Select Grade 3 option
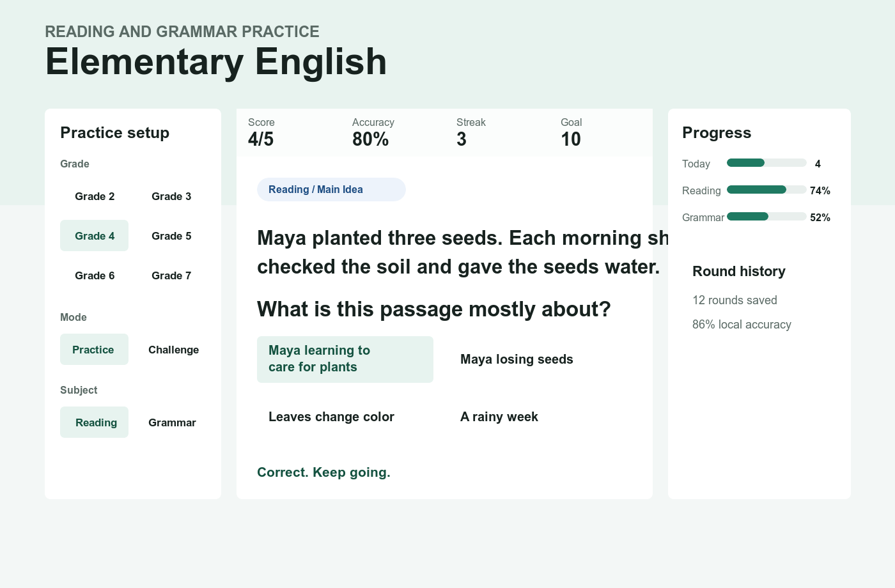Screen dimensions: 895x588 (171, 196)
